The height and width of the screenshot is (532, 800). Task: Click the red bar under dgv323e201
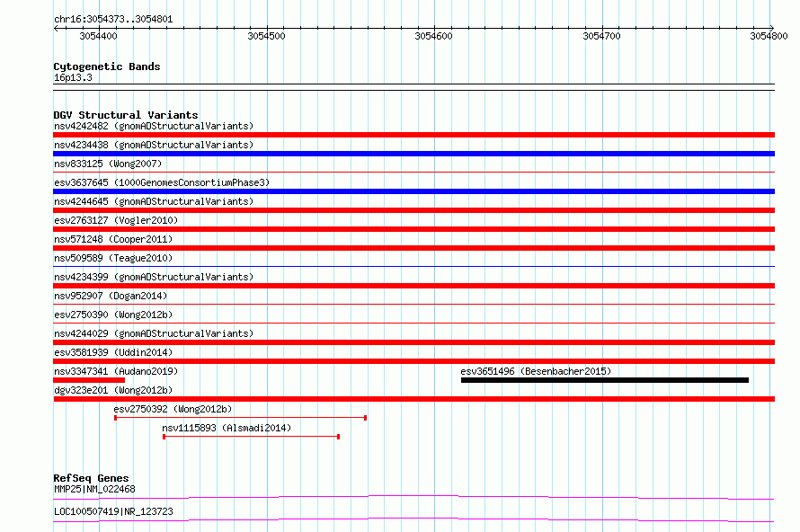[413, 399]
